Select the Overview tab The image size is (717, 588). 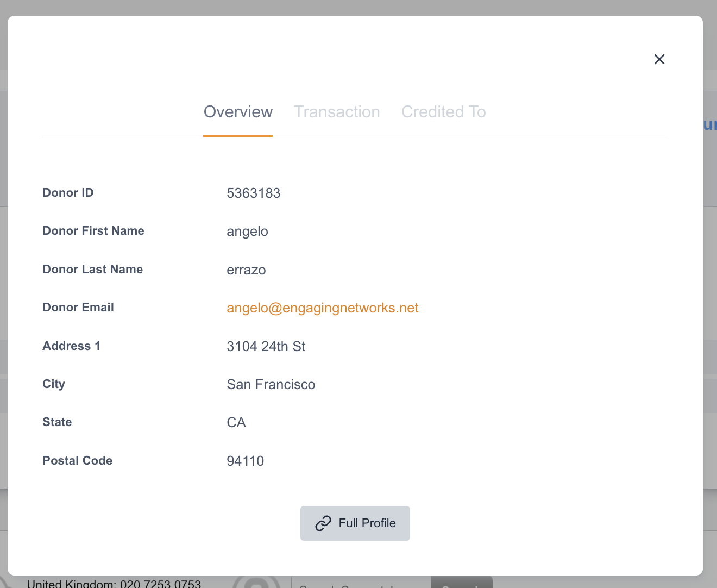(x=238, y=112)
